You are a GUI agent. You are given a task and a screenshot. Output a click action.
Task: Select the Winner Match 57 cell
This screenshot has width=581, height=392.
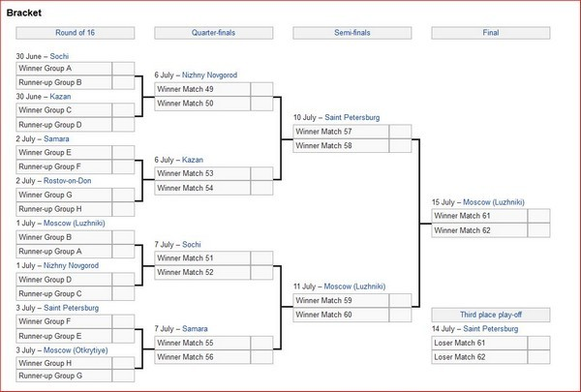point(341,132)
